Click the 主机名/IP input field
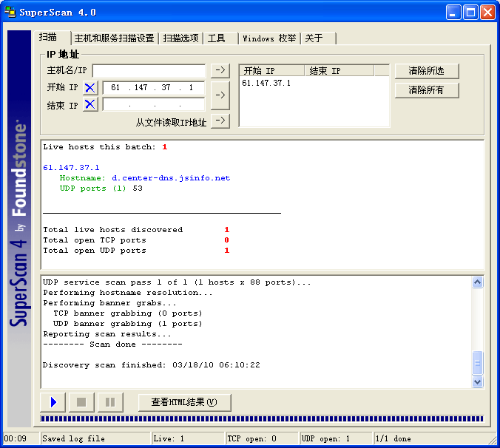The width and height of the screenshot is (500, 448). (x=149, y=71)
